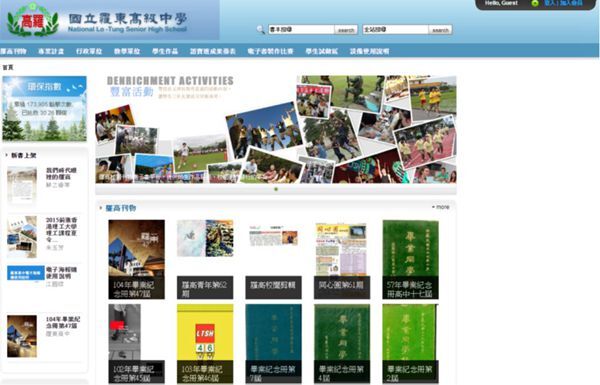Open the 羅高青年第62期 publication thumbnail
600x385 pixels.
[x=205, y=259]
